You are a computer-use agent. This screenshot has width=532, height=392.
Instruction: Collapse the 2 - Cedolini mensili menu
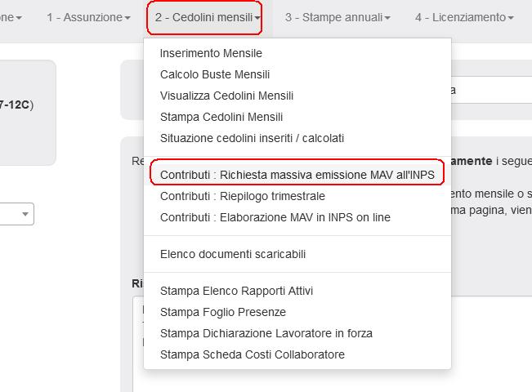(x=205, y=17)
